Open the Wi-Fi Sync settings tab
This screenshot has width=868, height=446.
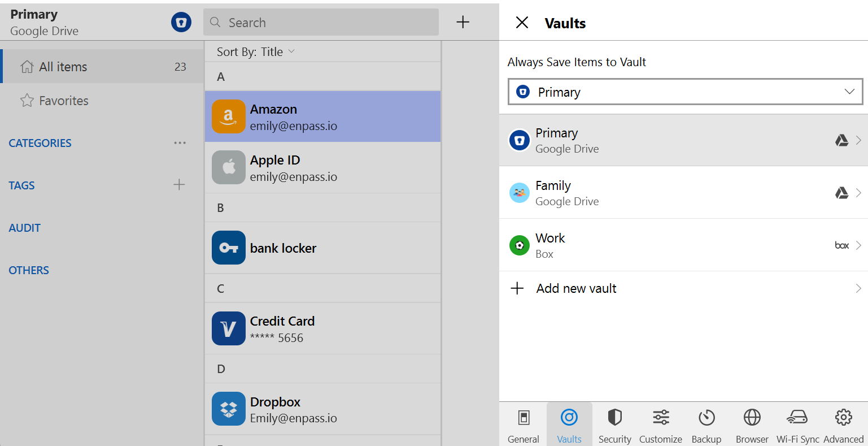(x=797, y=424)
